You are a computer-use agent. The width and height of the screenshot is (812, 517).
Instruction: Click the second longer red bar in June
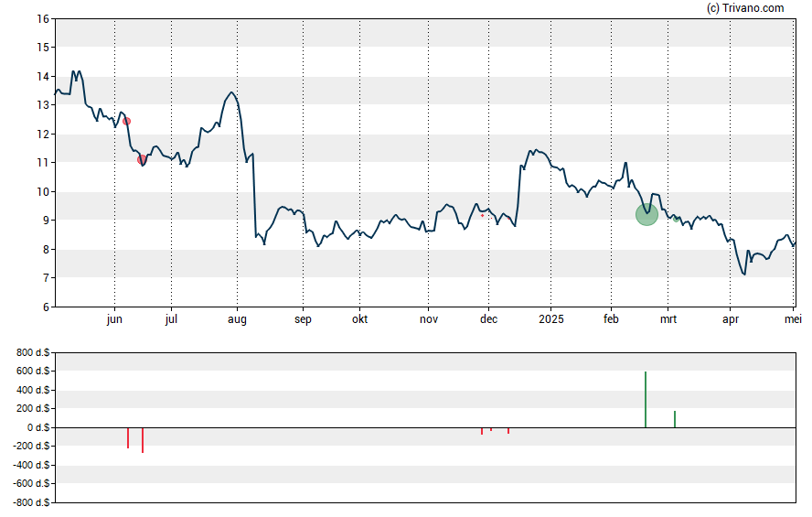(x=143, y=440)
